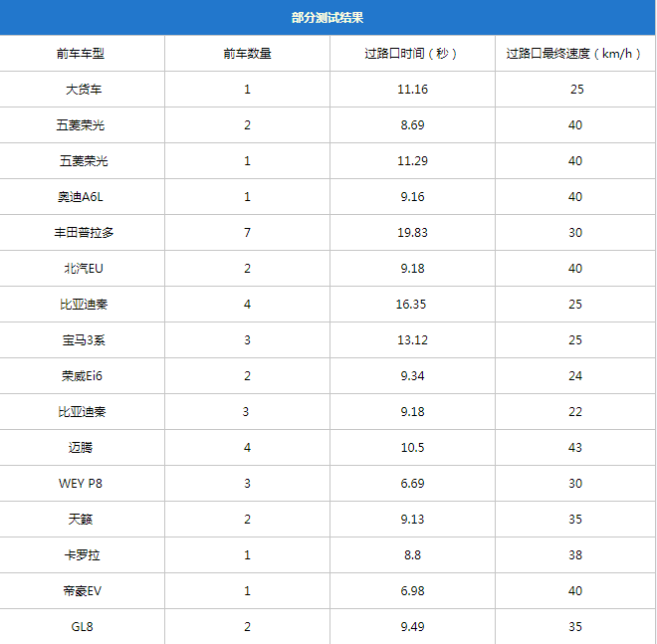The height and width of the screenshot is (644, 657).
Task: Click the 帝豪EV cell
Action: (82, 591)
